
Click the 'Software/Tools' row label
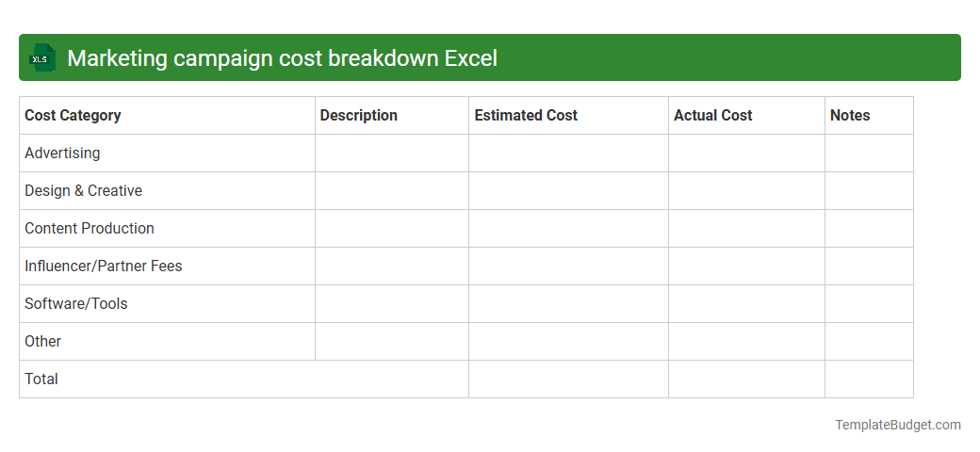click(75, 303)
